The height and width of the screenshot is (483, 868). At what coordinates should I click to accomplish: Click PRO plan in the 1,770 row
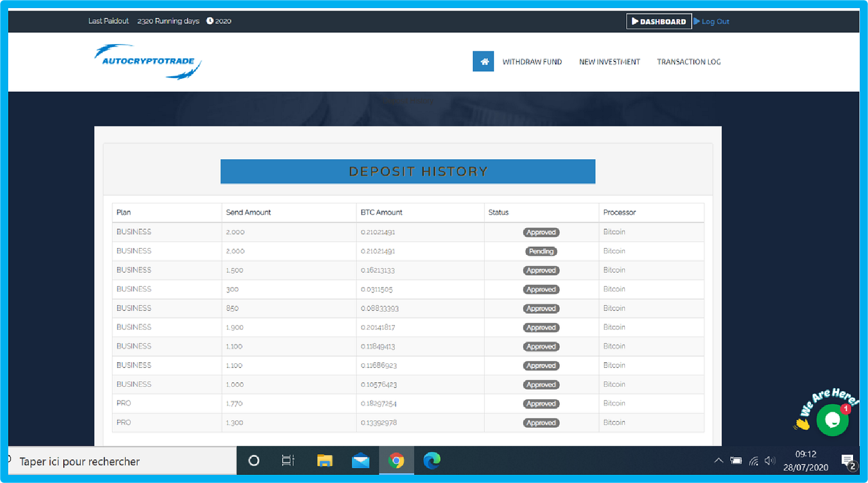click(x=124, y=403)
